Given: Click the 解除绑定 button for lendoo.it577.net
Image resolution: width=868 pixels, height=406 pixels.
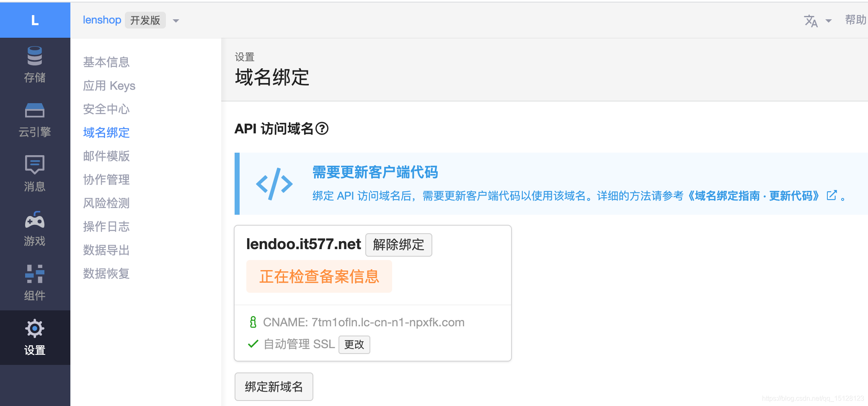Looking at the screenshot, I should 399,245.
